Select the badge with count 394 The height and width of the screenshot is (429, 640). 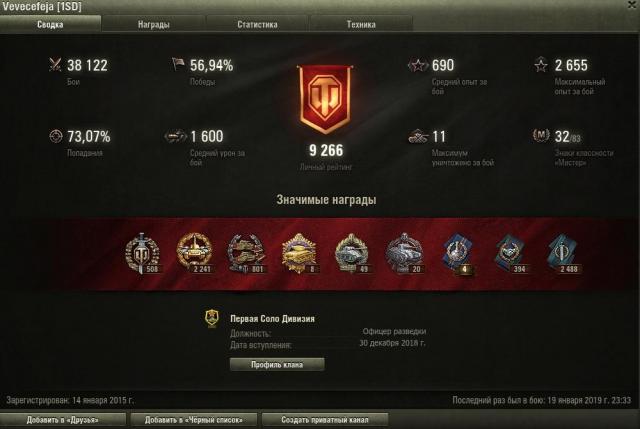pyautogui.click(x=510, y=253)
